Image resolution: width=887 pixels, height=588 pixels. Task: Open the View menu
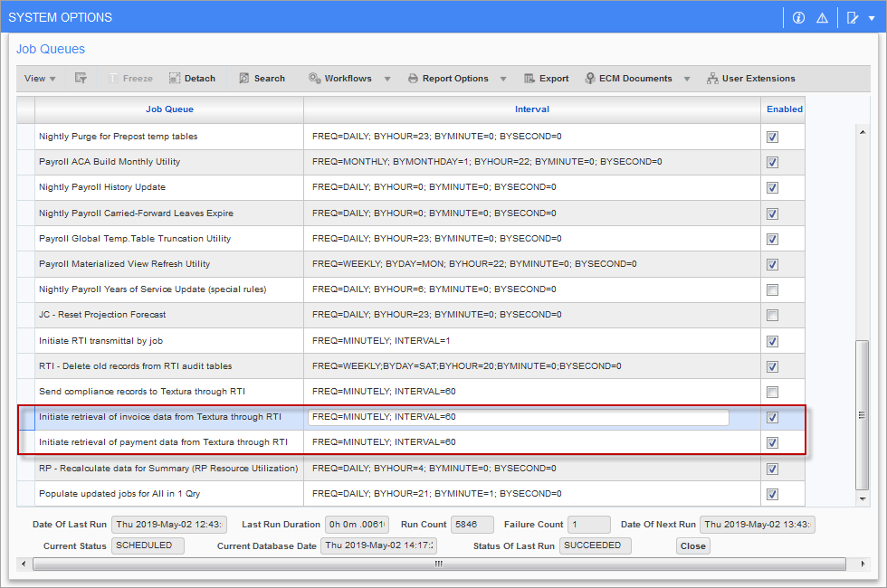(40, 79)
